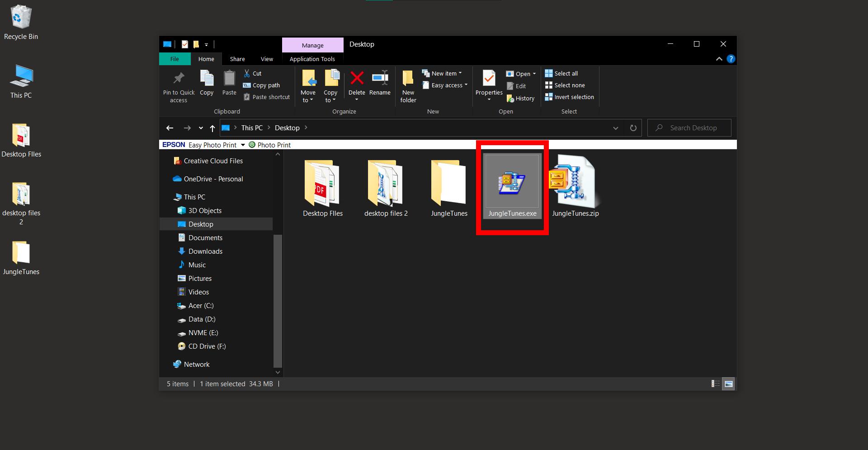Viewport: 868px width, 450px height.
Task: Click the Rename icon
Action: (380, 84)
